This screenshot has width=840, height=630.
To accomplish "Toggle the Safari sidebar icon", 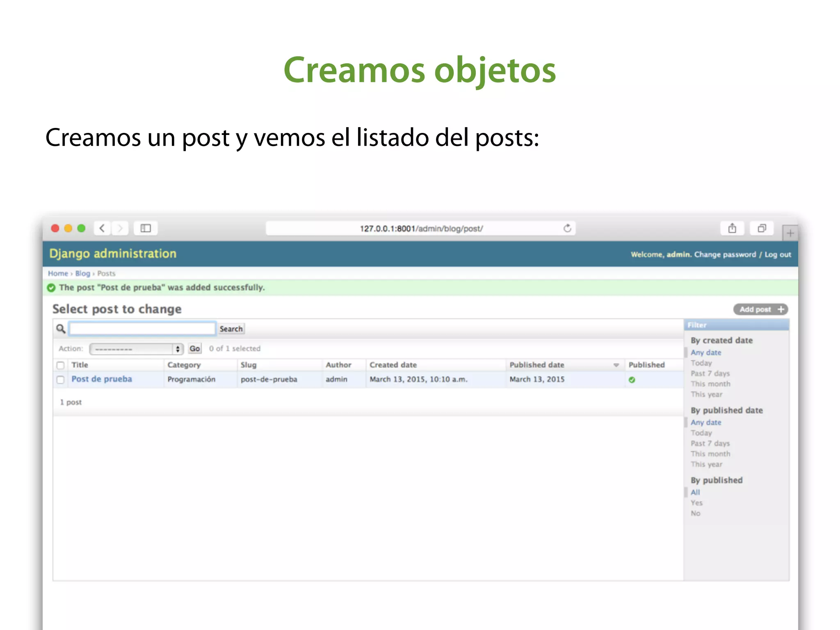I will tap(146, 228).
